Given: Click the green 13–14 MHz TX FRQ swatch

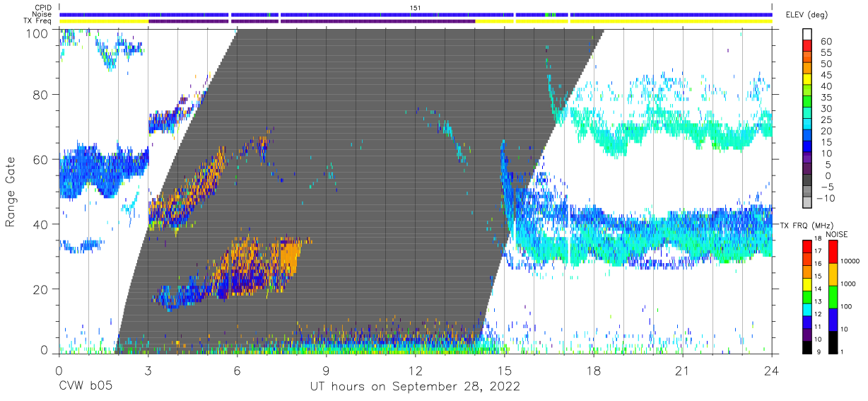Looking at the screenshot, I should [x=808, y=296].
